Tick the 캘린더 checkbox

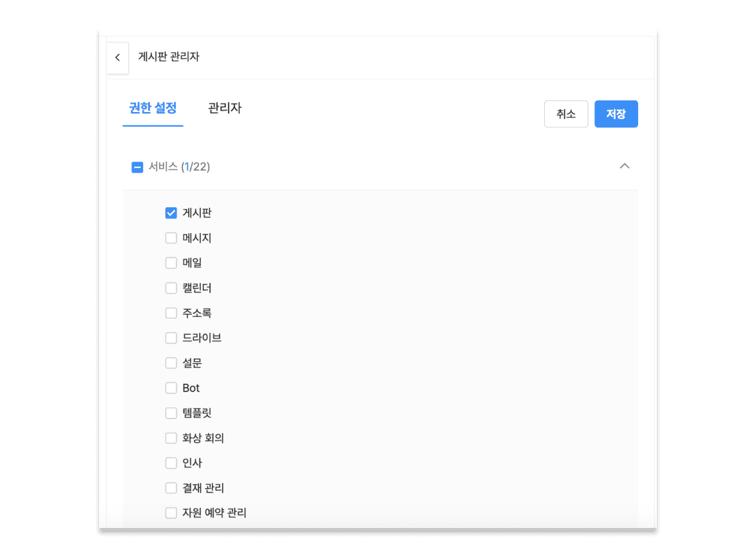click(171, 288)
